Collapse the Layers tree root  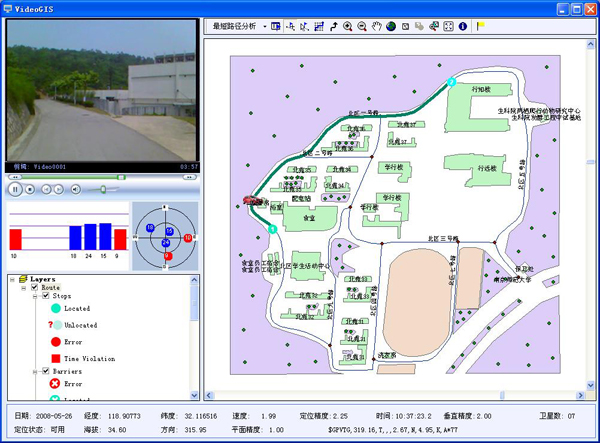tap(12, 279)
